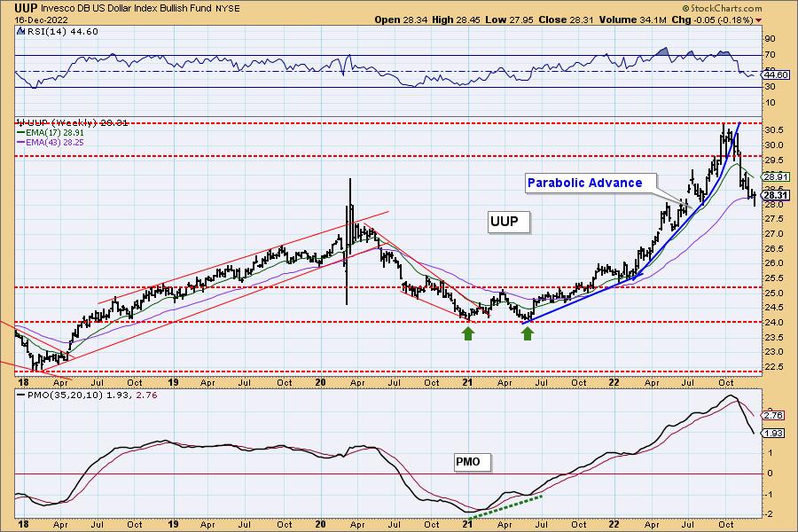The image size is (798, 532).
Task: Click the Chg -0.05 (-0.18%) value
Action: pos(713,20)
